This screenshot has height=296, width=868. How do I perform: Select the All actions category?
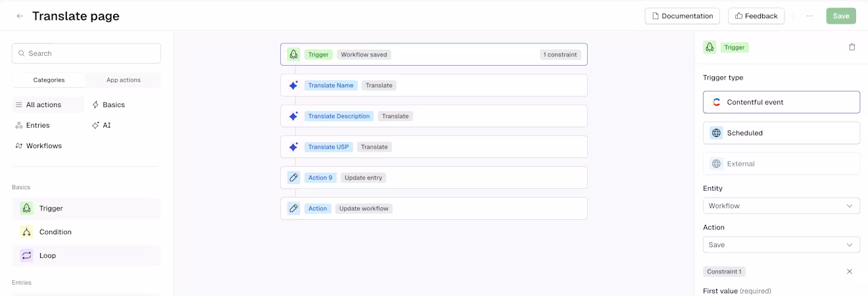(48, 105)
